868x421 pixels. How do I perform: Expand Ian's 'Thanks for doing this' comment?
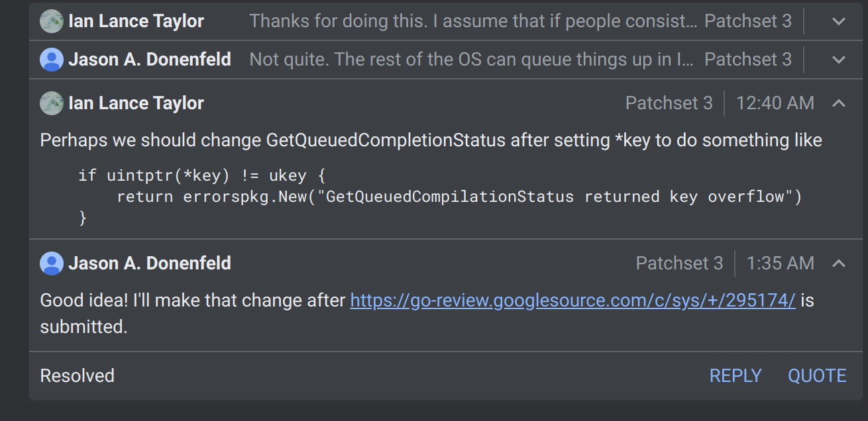click(x=839, y=21)
